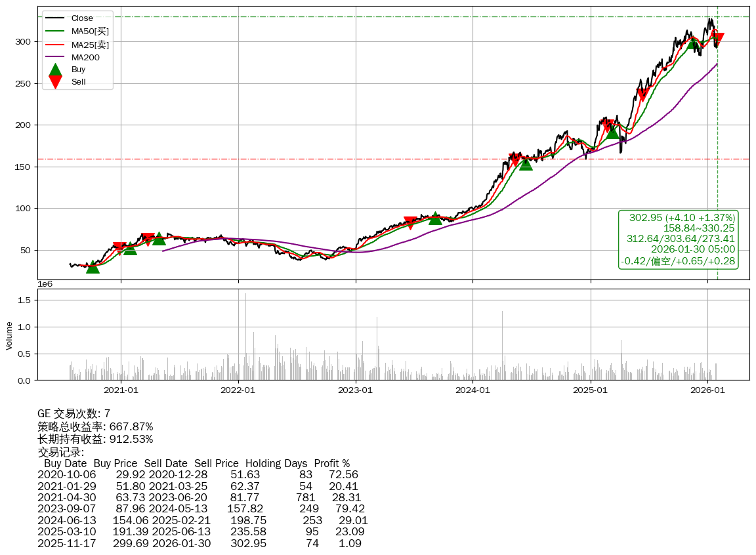Click the Volume y-axis label
756x555 pixels.
9,335
